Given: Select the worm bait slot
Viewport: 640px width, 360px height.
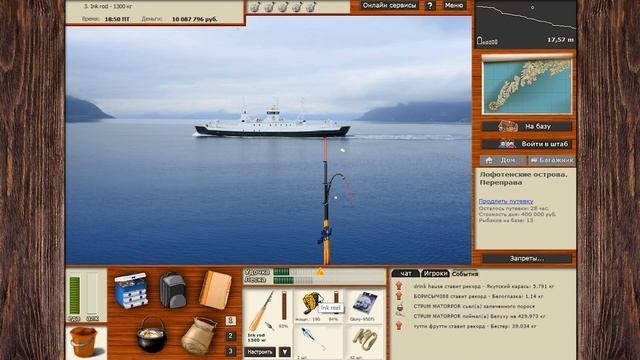Looking at the screenshot, I should tap(365, 340).
